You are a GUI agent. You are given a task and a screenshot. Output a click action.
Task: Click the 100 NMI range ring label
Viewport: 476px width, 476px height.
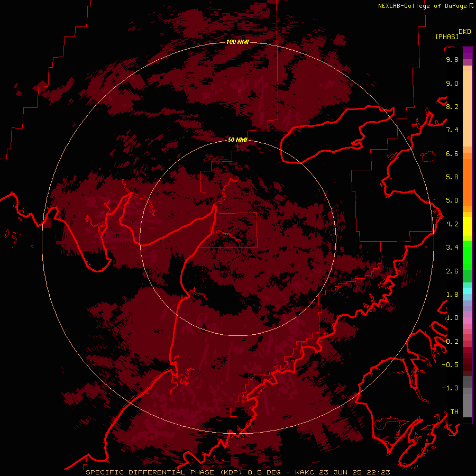(x=237, y=42)
